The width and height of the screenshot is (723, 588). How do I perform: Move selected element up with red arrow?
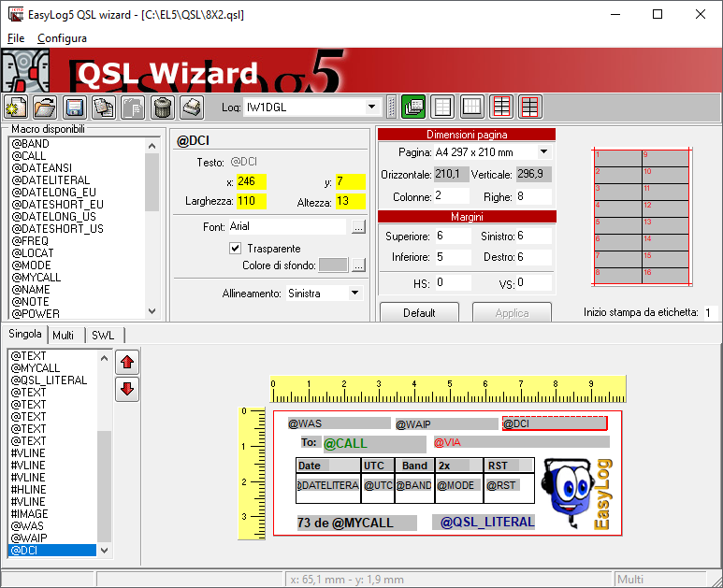pos(127,362)
